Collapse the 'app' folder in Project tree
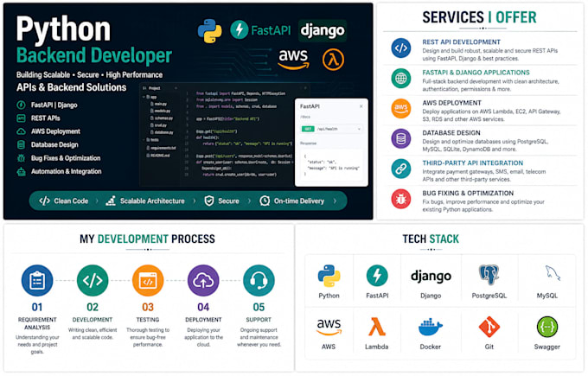 144,97
